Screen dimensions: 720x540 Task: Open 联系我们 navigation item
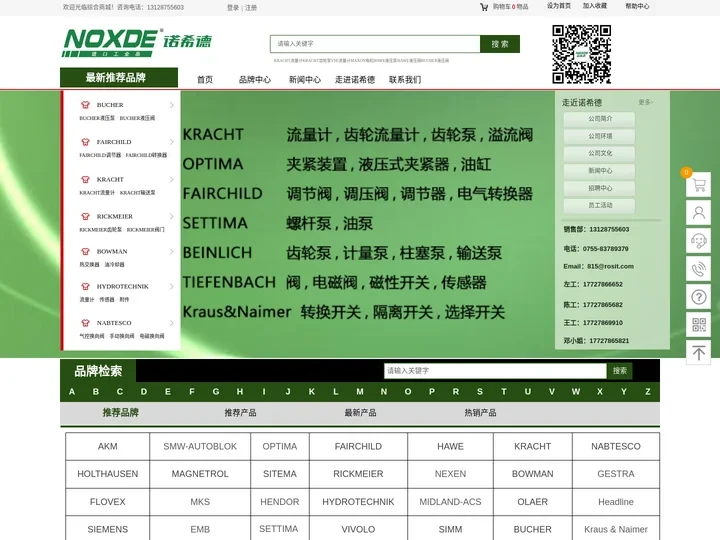click(405, 79)
